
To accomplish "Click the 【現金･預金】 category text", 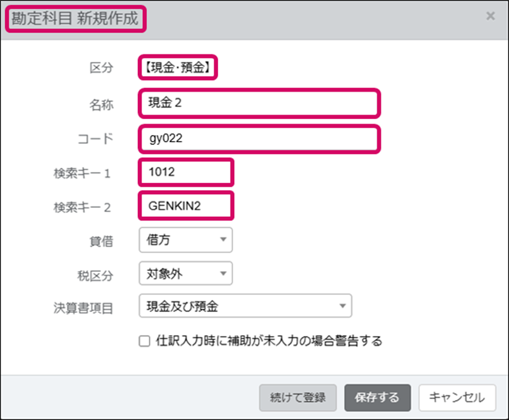I will 178,68.
